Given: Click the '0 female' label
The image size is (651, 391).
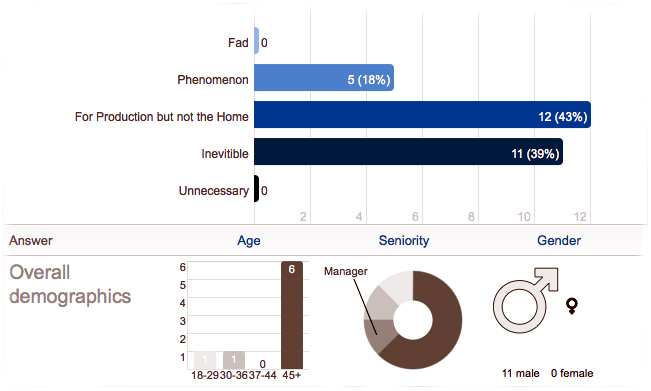Looking at the screenshot, I should pyautogui.click(x=572, y=374).
